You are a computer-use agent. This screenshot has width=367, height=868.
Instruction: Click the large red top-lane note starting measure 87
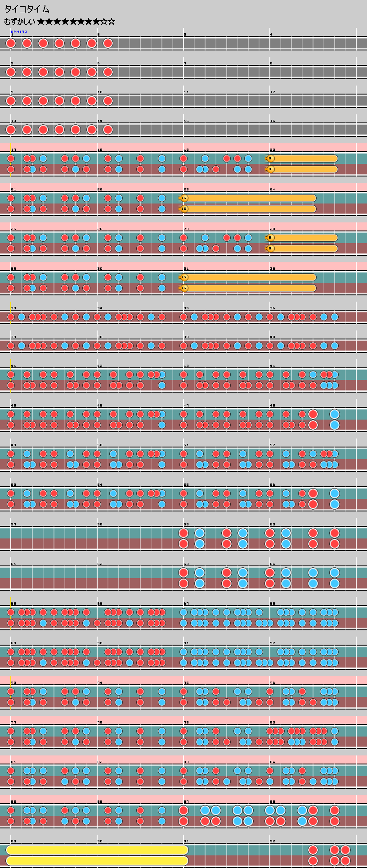point(183,810)
